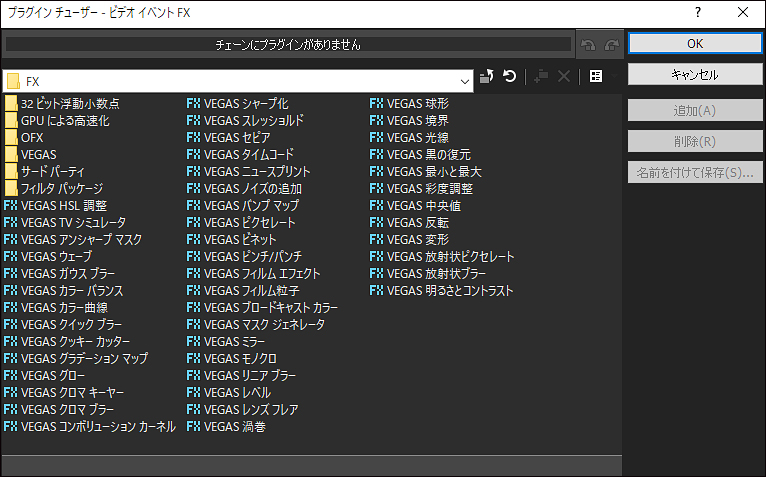Select VEGAS 明るさとコントラスト plugin
This screenshot has width=766, height=477.
click(442, 291)
